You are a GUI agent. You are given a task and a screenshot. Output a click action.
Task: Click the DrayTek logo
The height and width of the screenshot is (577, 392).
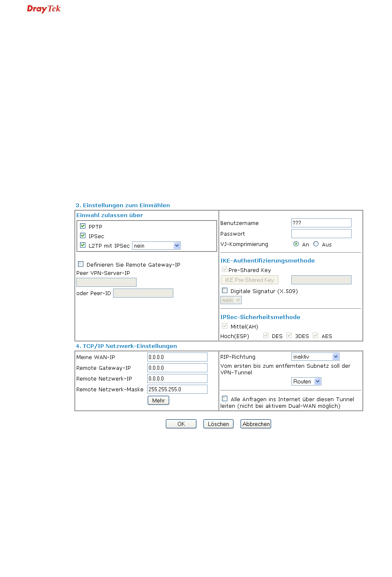pyautogui.click(x=44, y=9)
